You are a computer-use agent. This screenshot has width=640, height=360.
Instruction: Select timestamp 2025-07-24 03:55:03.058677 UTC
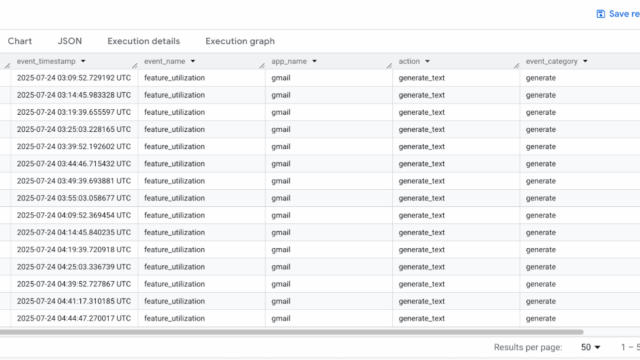[74, 198]
